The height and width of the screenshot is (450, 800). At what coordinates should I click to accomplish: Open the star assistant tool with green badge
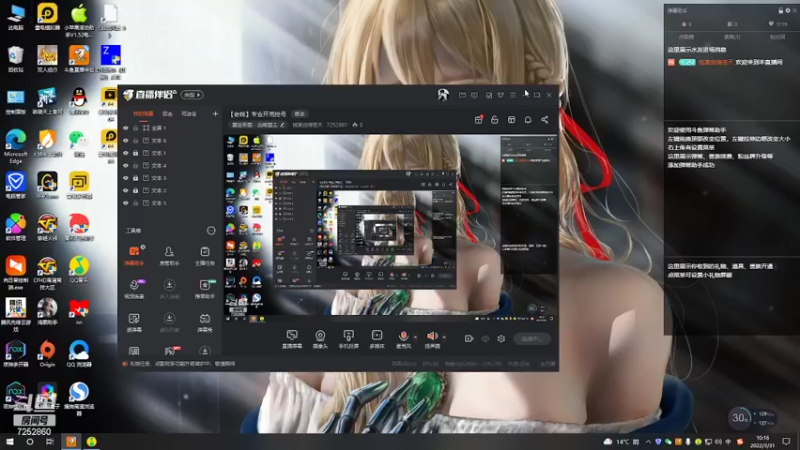(x=205, y=289)
